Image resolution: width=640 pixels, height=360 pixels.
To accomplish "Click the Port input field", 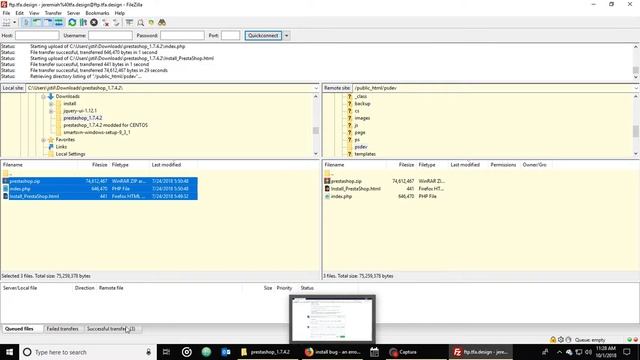I will coord(231,36).
